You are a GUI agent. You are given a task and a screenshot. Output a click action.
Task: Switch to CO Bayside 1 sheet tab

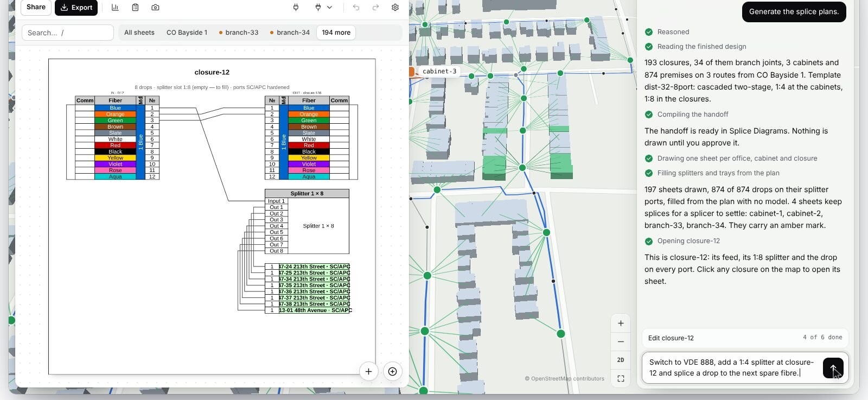pyautogui.click(x=187, y=33)
